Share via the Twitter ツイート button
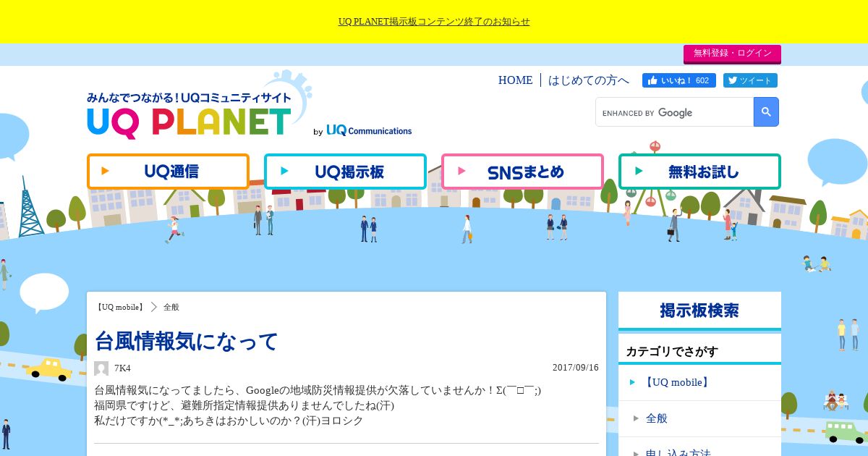Viewport: 868px width, 456px height. click(x=750, y=80)
